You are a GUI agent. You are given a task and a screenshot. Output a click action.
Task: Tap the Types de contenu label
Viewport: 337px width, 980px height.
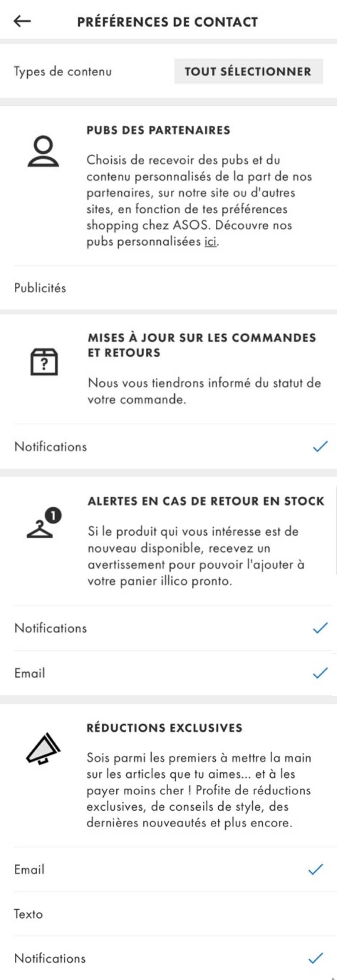[63, 72]
